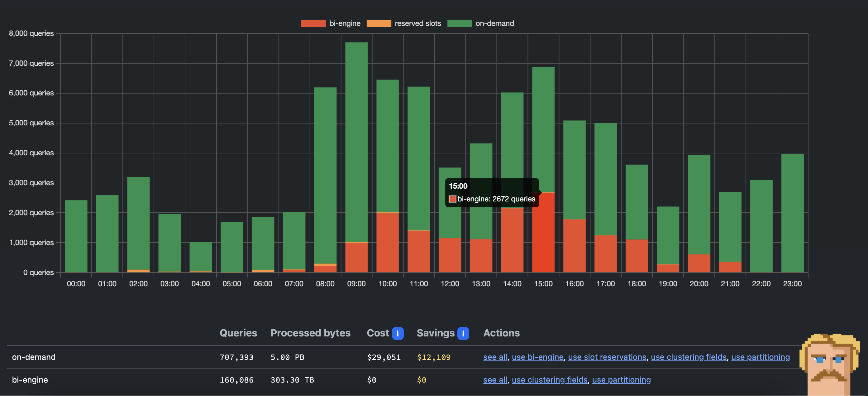This screenshot has height=396, width=868.
Task: Click the highlighted 15:00 bi-engine bar segment
Action: 543,232
